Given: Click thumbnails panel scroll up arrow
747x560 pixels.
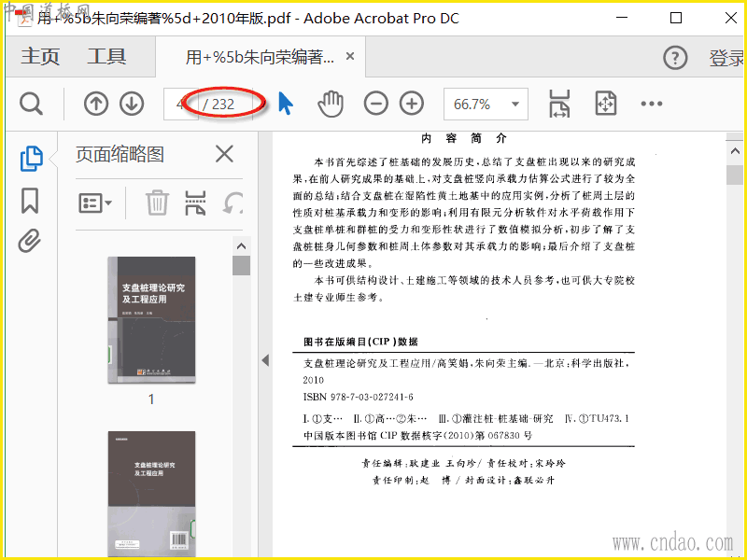Looking at the screenshot, I should pos(241,246).
